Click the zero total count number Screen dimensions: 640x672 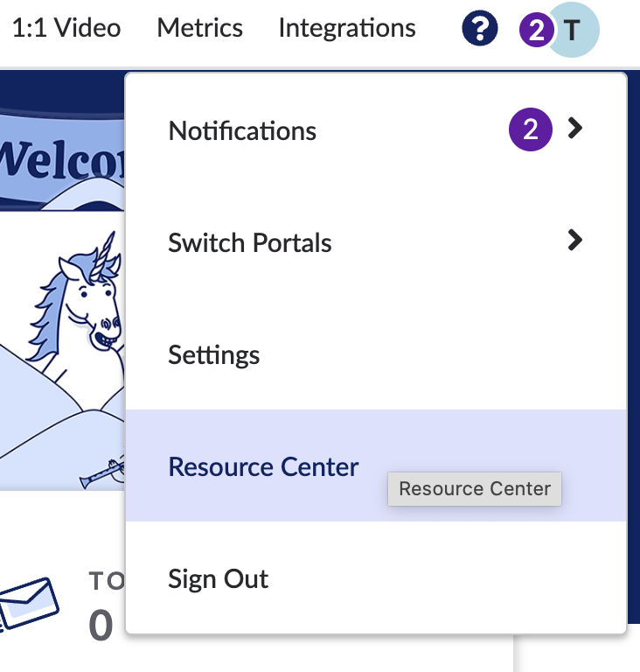point(101,625)
